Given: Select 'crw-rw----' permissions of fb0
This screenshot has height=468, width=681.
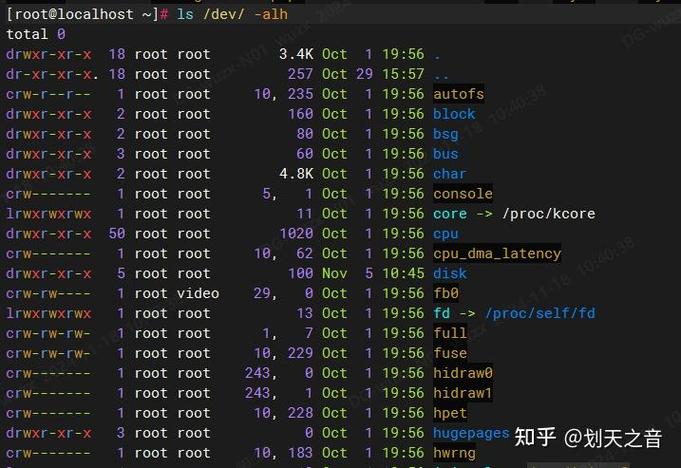Looking at the screenshot, I should point(49,293).
